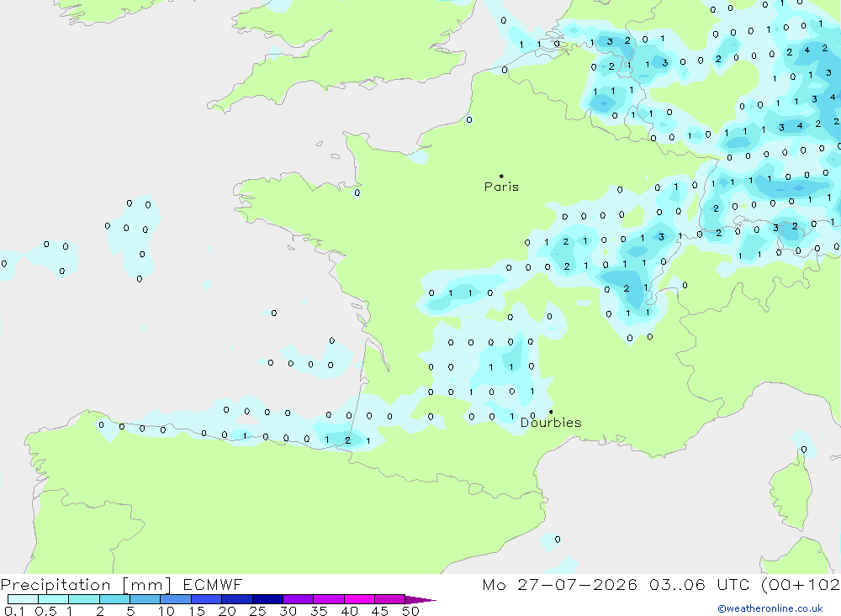Pick the 35–40 mm legend swatch
The height and width of the screenshot is (616, 841).
point(329,599)
